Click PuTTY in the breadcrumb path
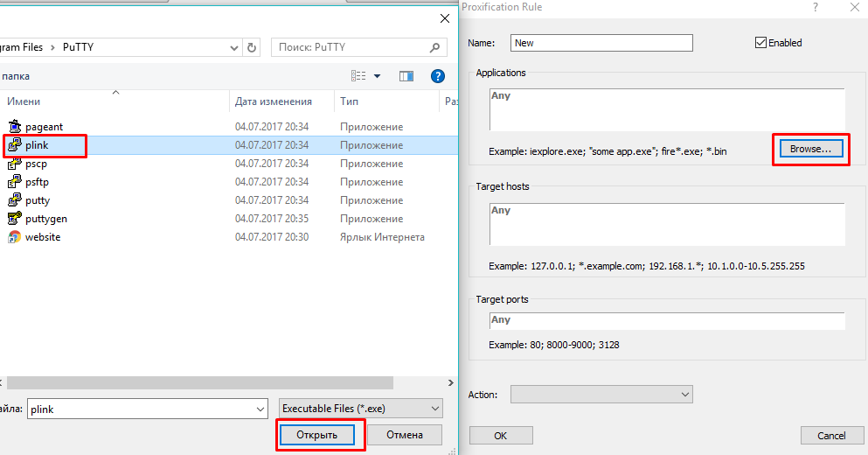Viewport: 868px width, 455px height. click(x=78, y=47)
